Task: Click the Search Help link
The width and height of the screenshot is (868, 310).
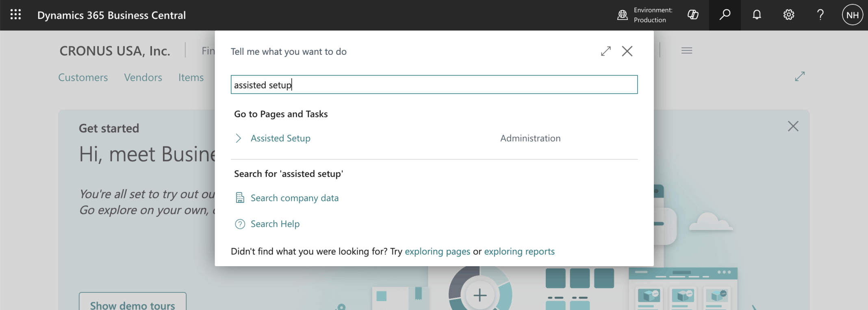Action: 275,224
